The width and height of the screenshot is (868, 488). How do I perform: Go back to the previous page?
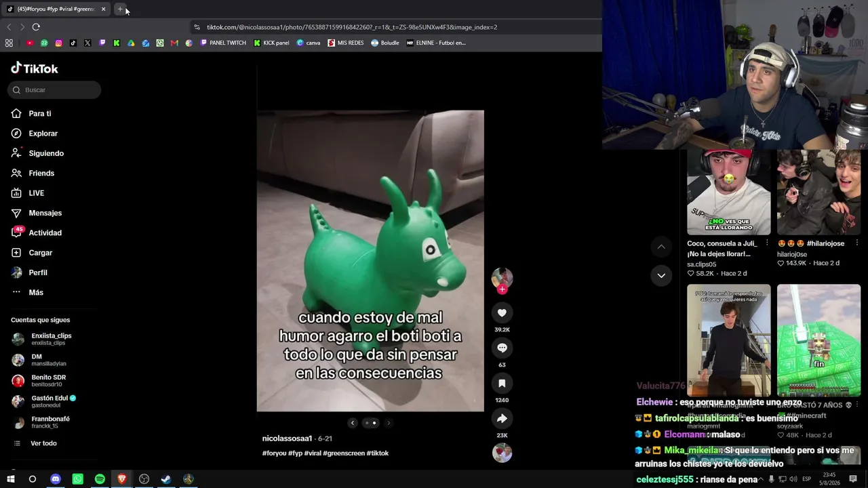[x=9, y=27]
